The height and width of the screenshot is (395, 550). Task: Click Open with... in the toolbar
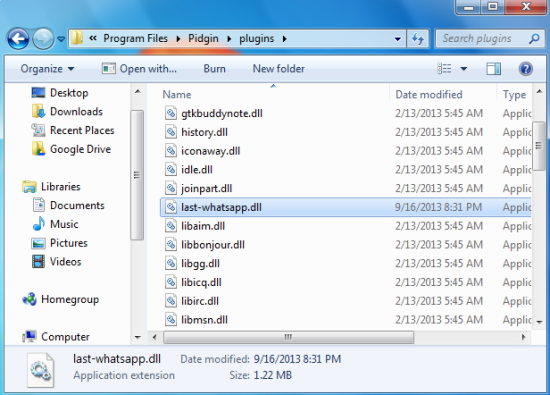[x=139, y=69]
